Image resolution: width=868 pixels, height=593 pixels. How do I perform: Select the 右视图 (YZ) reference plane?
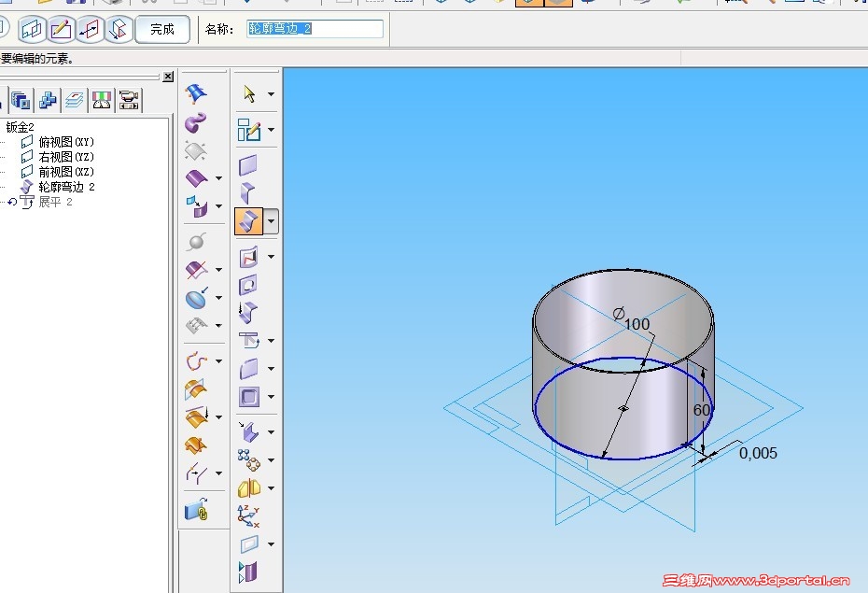point(66,157)
